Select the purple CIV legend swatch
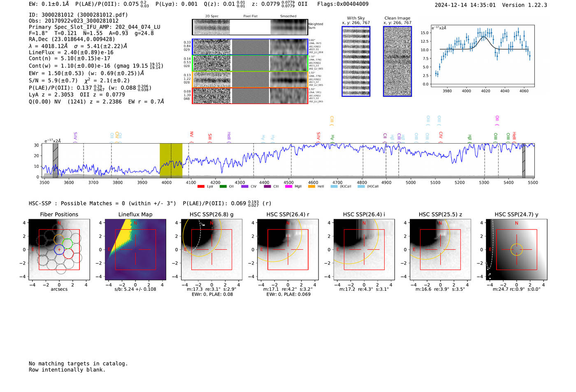Viewport: 576px width, 392px height. click(245, 186)
